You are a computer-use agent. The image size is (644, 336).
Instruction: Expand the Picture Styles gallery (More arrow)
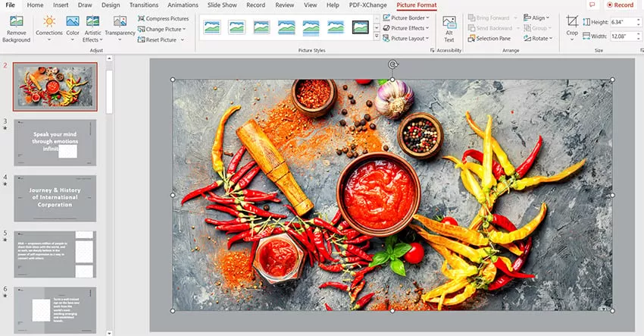click(377, 36)
